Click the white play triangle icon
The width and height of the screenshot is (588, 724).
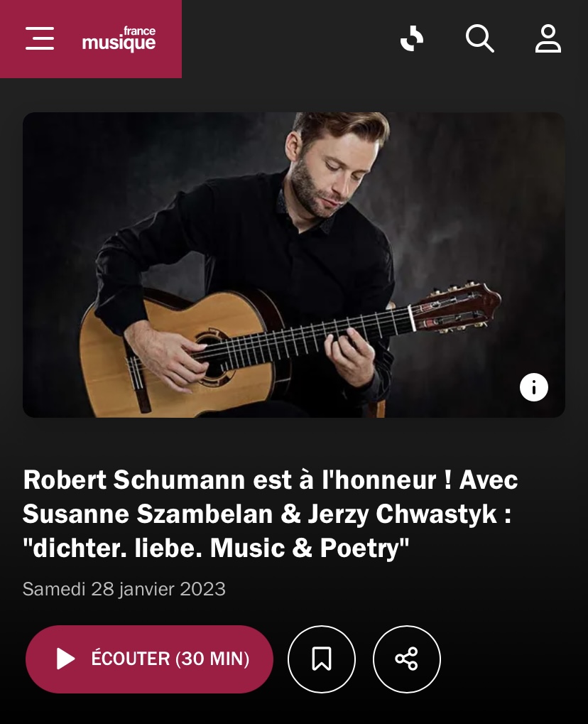pos(65,659)
